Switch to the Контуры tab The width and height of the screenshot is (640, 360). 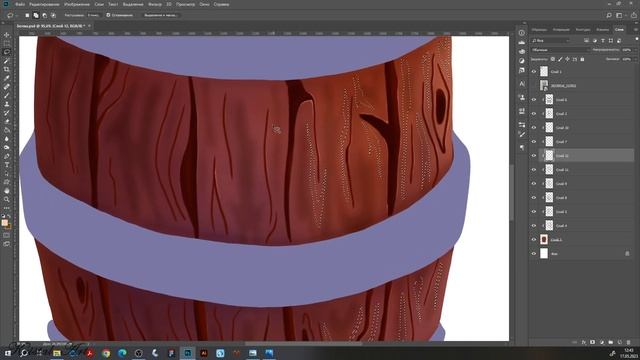[x=583, y=29]
